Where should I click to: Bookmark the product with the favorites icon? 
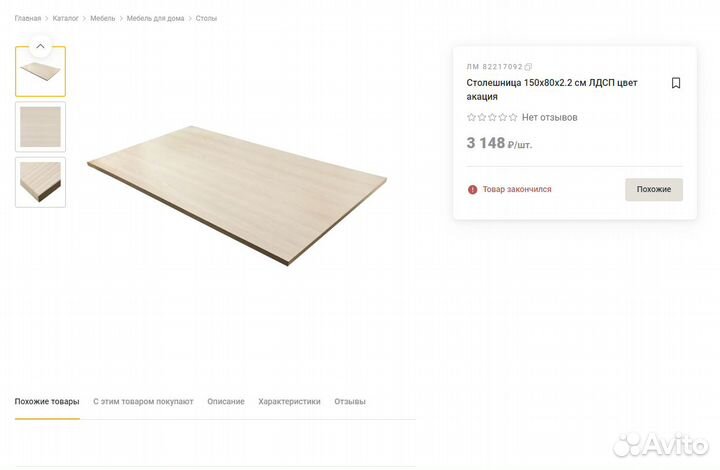(x=675, y=83)
